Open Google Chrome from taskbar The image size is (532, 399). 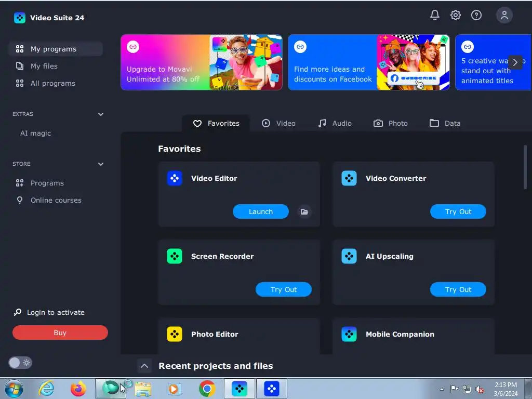207,389
